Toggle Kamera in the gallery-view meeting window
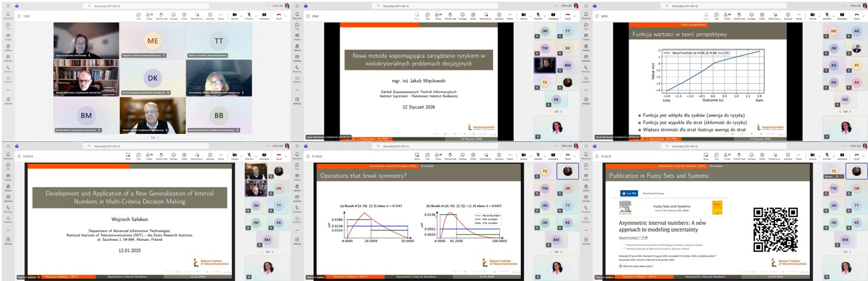 (235, 15)
